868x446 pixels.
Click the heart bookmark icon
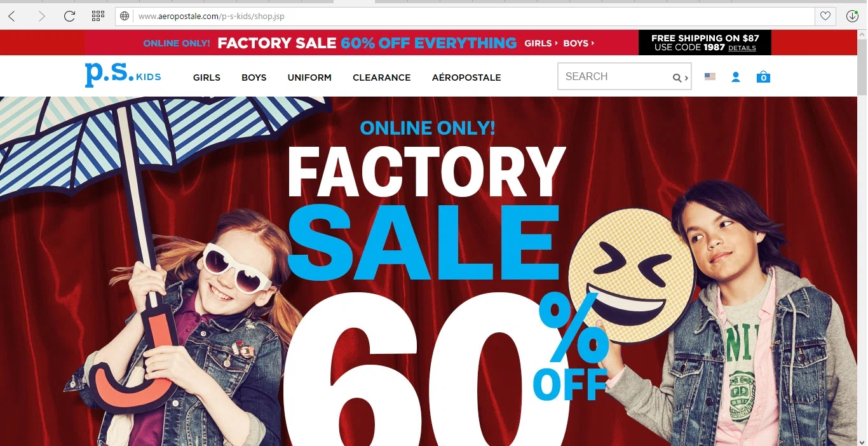pos(825,16)
